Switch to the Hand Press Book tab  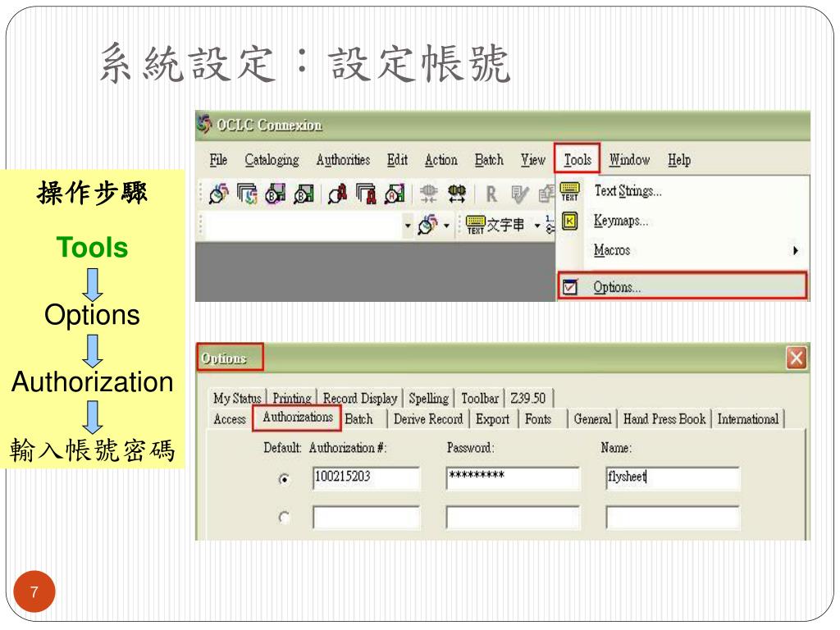point(664,419)
